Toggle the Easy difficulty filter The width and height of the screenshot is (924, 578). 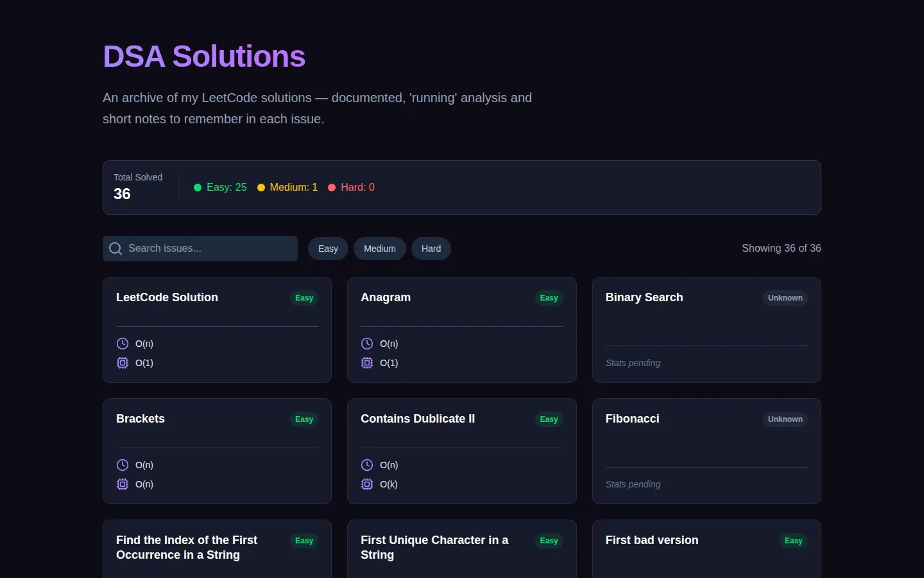(328, 249)
